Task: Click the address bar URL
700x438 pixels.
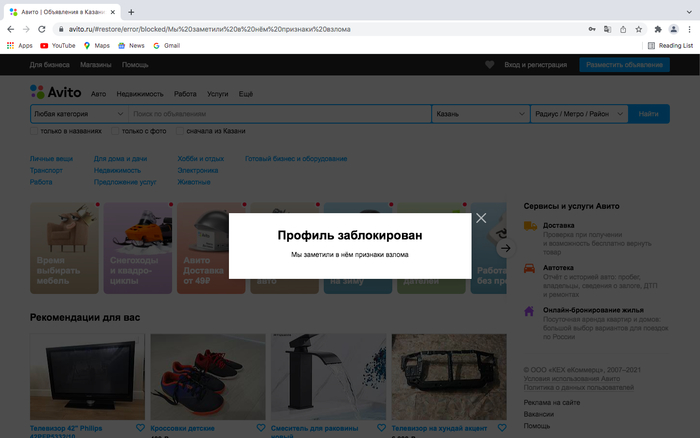Action: (209, 29)
